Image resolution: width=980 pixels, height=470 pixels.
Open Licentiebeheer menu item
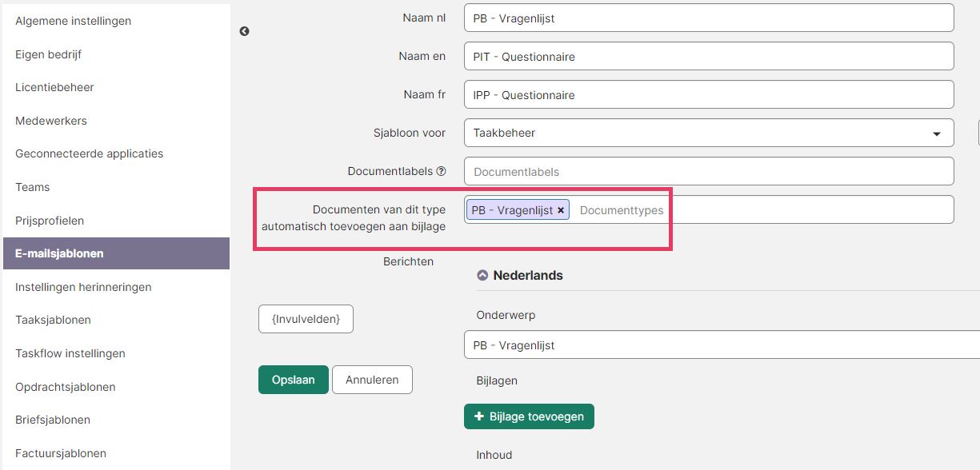54,87
